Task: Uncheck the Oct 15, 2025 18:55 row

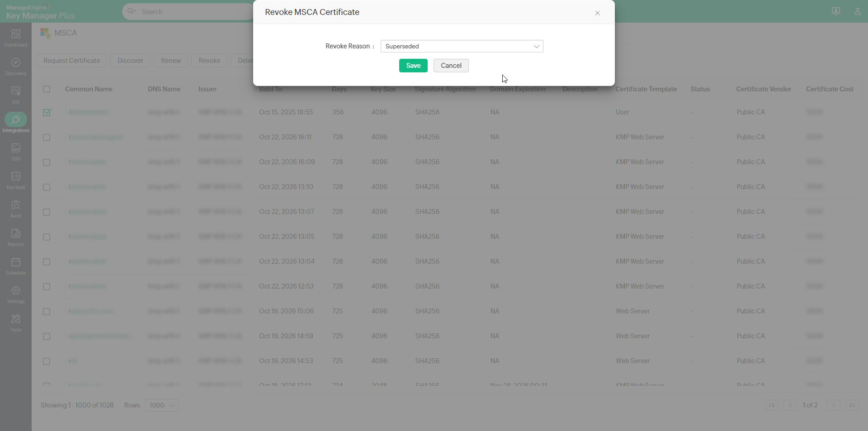Action: tap(47, 112)
